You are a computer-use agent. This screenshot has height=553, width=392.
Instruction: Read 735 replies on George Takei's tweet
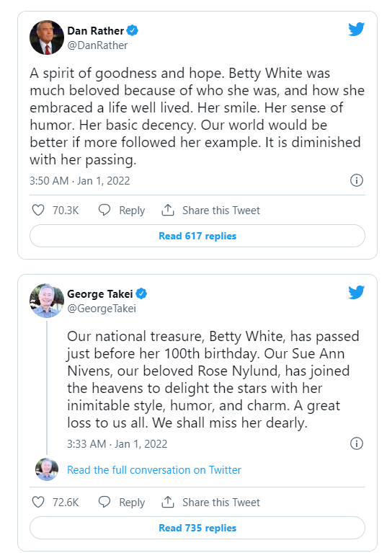click(197, 528)
